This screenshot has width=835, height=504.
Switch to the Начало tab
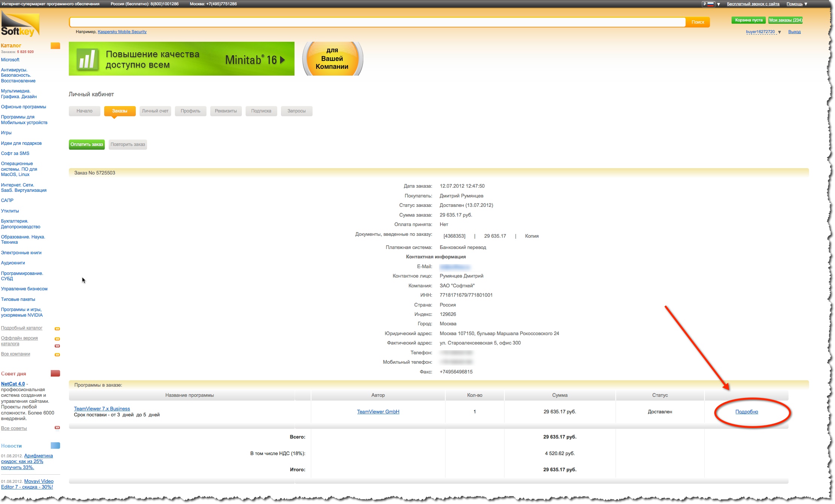(x=84, y=111)
